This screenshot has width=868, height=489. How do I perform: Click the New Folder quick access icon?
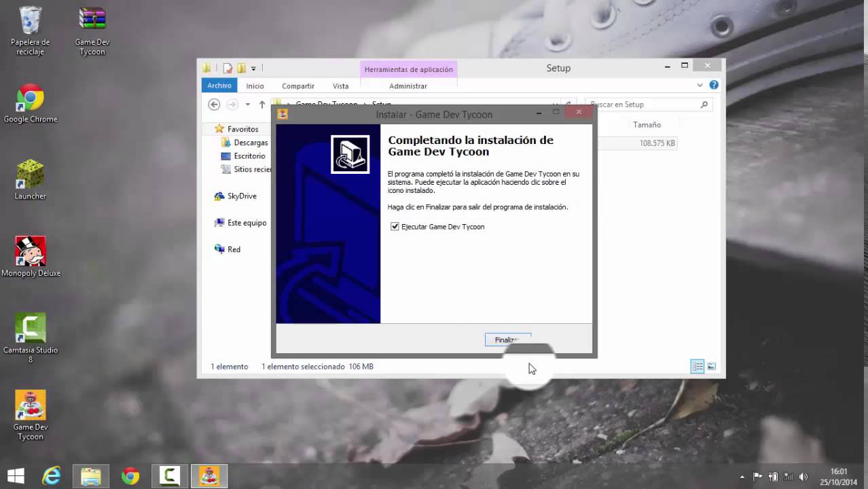click(x=241, y=68)
